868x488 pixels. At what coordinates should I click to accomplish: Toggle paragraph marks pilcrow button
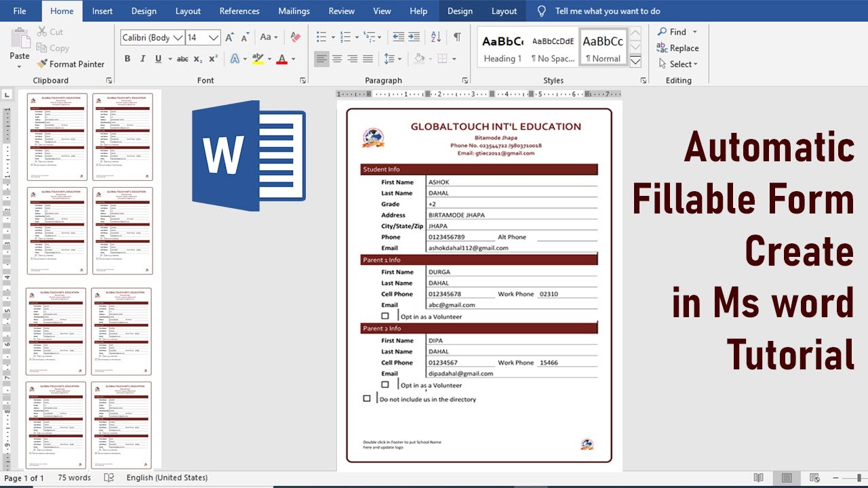click(457, 37)
